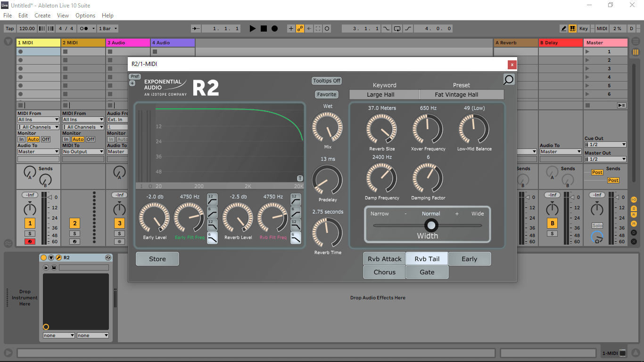
Task: Switch to the Gate tab in R2
Action: 427,272
